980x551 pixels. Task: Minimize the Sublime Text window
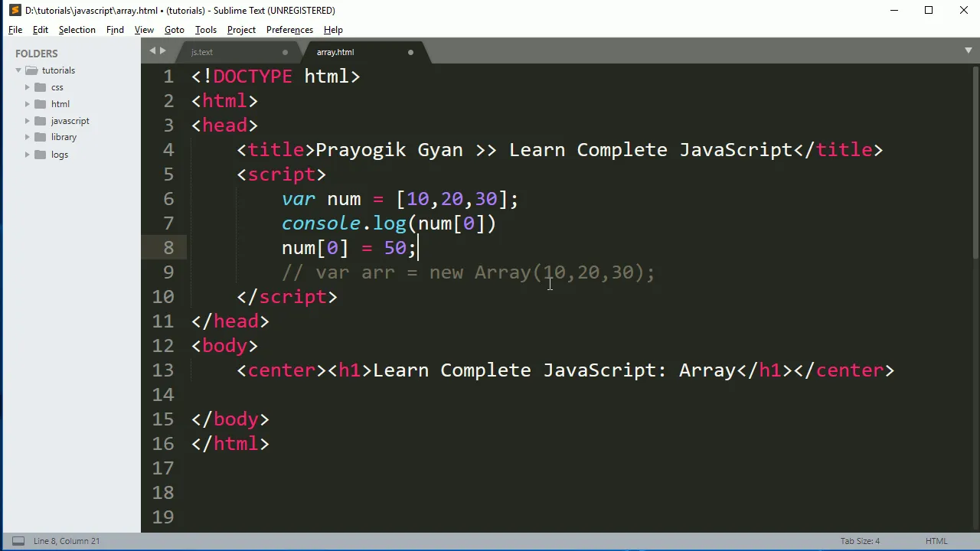(893, 10)
